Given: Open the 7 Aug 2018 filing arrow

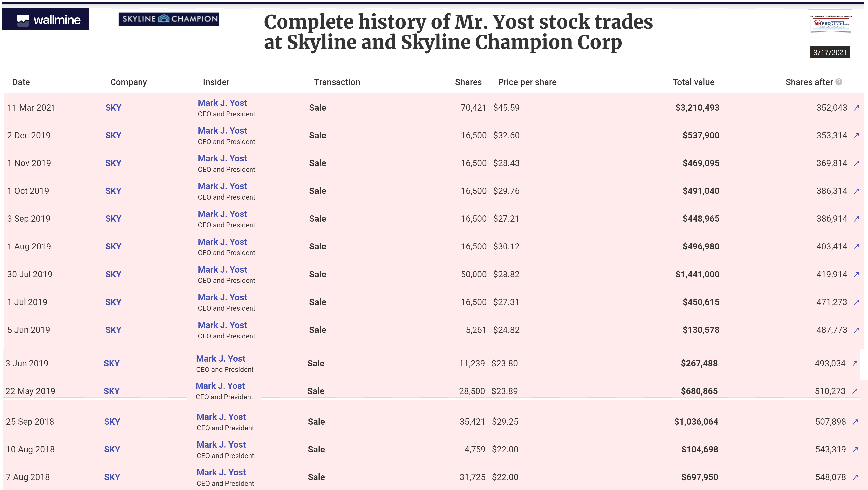Looking at the screenshot, I should click(x=855, y=477).
